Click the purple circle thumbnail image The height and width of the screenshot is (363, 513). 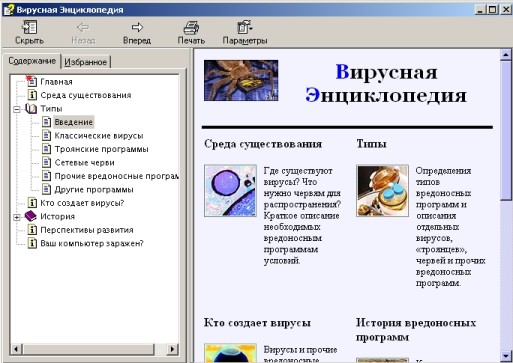coord(230,191)
